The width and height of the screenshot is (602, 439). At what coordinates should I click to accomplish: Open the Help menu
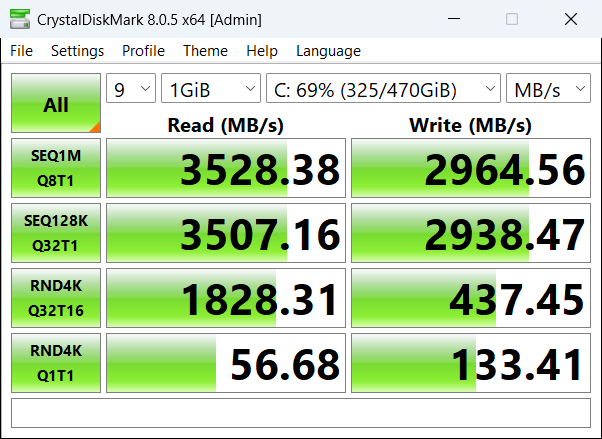(262, 51)
